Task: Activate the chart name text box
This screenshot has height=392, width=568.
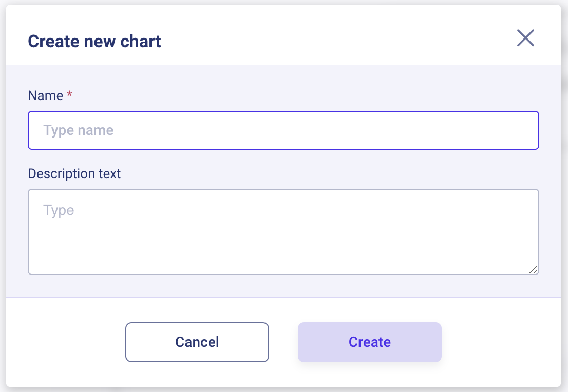Action: [283, 130]
